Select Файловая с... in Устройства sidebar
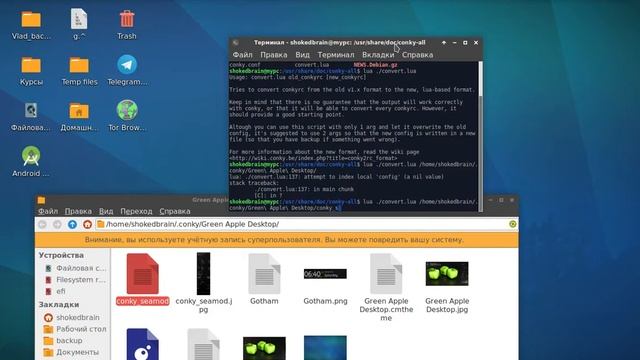This screenshot has width=640, height=360. point(76,268)
